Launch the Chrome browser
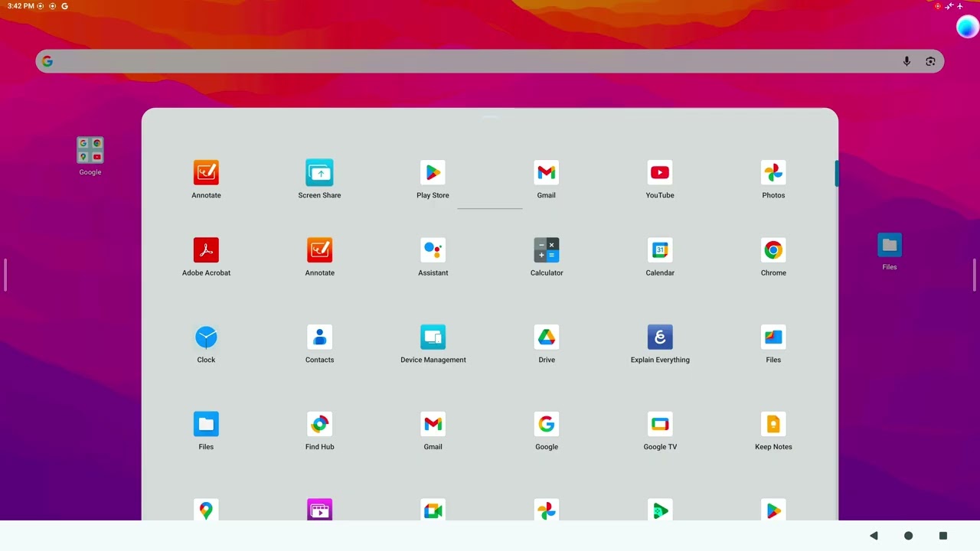Image resolution: width=980 pixels, height=551 pixels. pos(773,250)
